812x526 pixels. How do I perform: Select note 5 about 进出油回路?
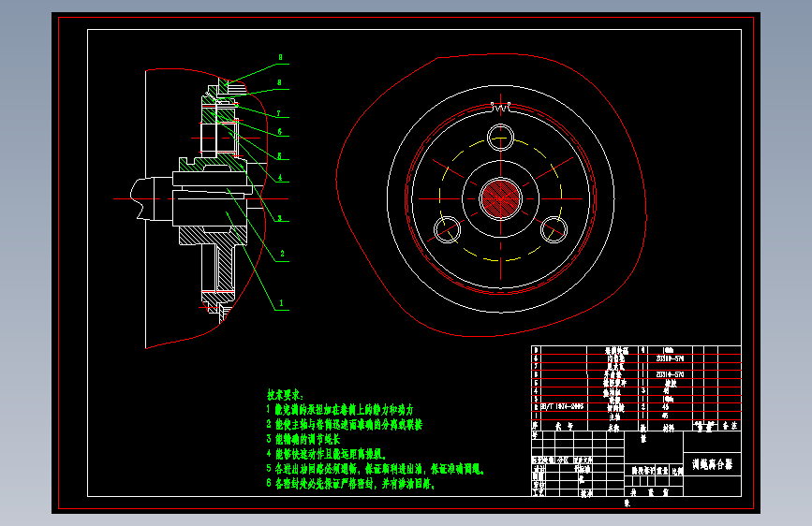[x=376, y=469]
